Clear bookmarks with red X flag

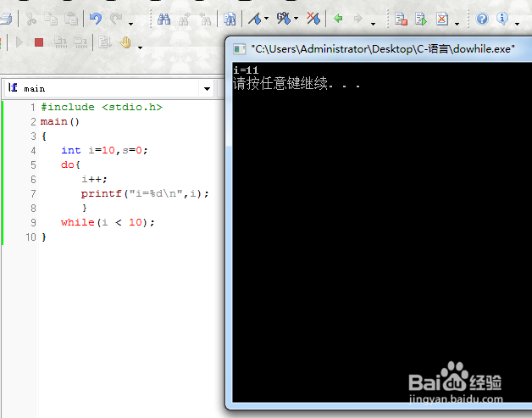[x=313, y=19]
